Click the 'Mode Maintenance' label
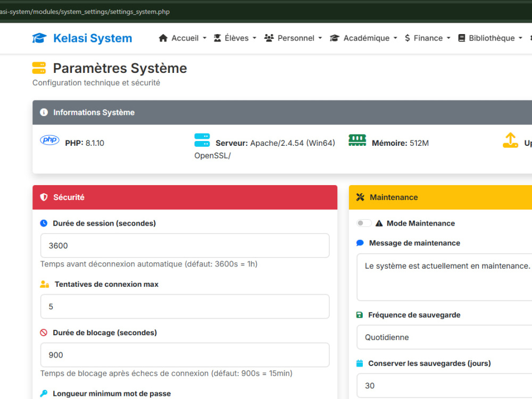The width and height of the screenshot is (532, 399). 421,223
